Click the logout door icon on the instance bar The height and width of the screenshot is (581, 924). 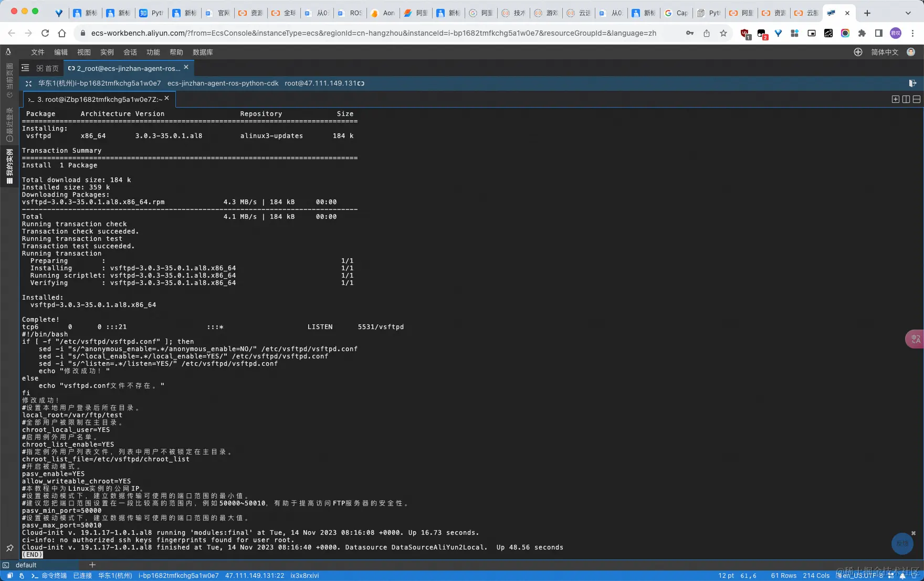point(912,83)
